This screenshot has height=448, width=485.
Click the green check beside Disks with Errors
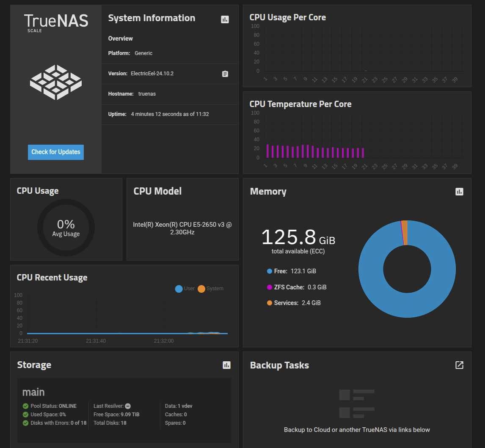pyautogui.click(x=26, y=423)
